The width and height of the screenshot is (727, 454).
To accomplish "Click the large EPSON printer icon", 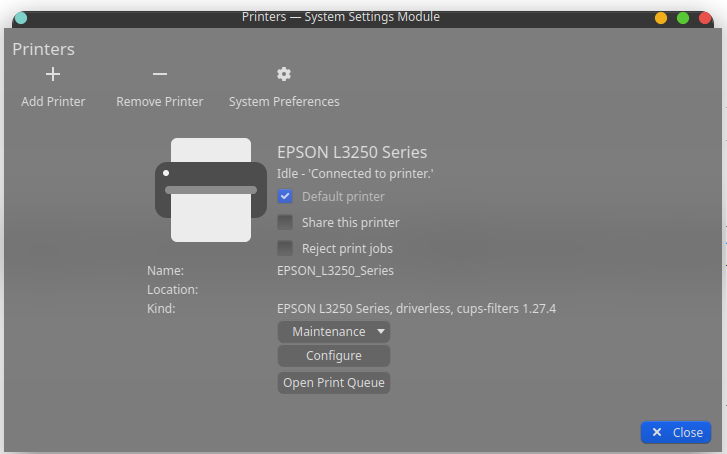I will 211,190.
